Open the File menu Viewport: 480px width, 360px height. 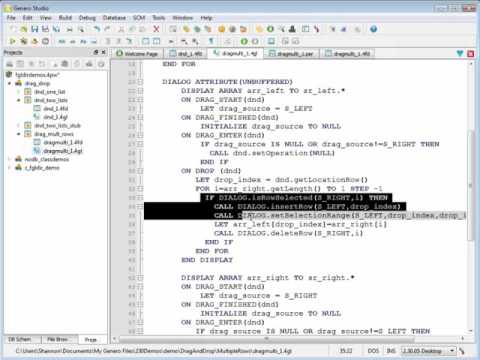[x=11, y=18]
